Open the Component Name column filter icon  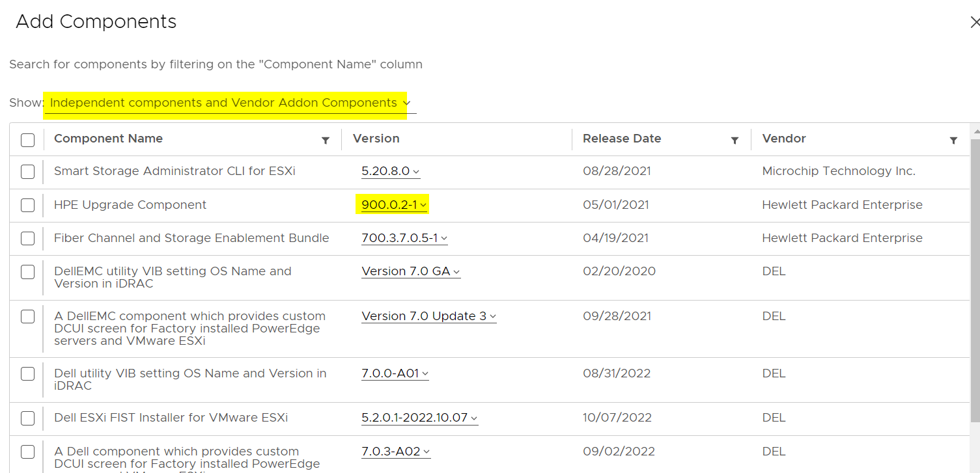pyautogui.click(x=326, y=140)
